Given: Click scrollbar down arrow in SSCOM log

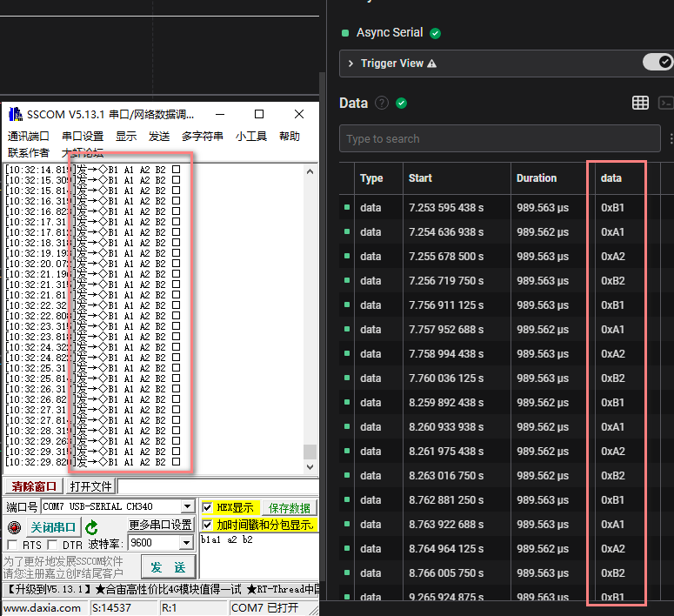Looking at the screenshot, I should click(310, 466).
